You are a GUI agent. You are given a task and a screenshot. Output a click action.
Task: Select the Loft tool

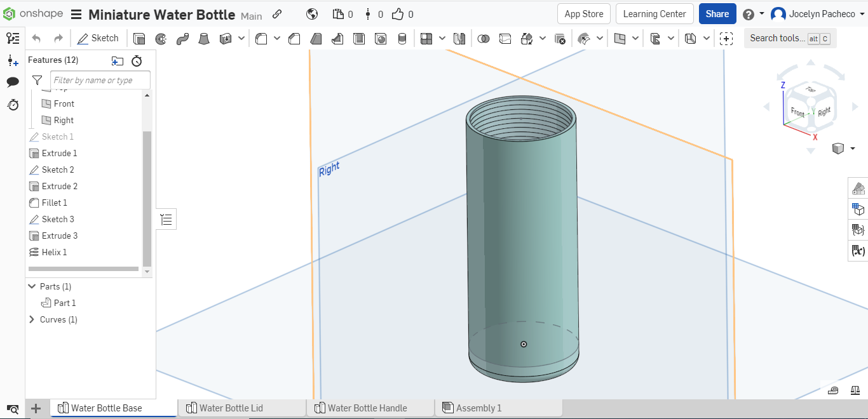pos(204,38)
